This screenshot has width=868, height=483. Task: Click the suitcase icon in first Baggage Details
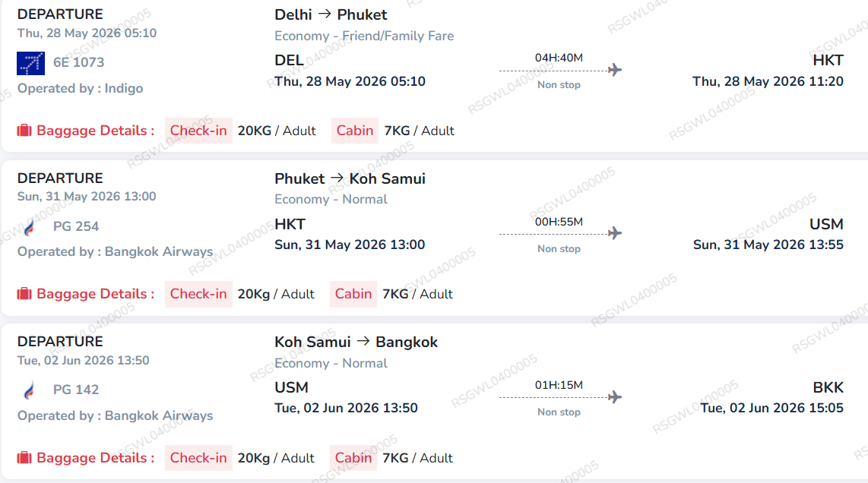coord(24,131)
